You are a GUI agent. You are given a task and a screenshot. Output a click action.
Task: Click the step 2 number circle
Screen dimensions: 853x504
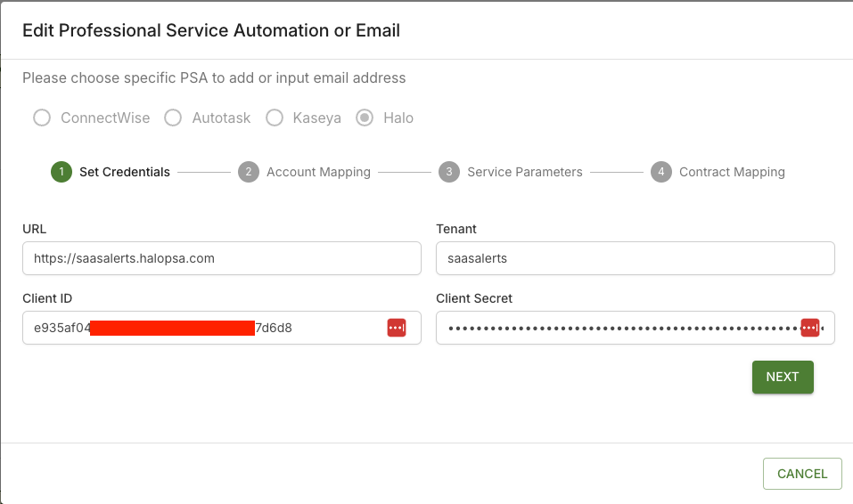click(x=249, y=172)
